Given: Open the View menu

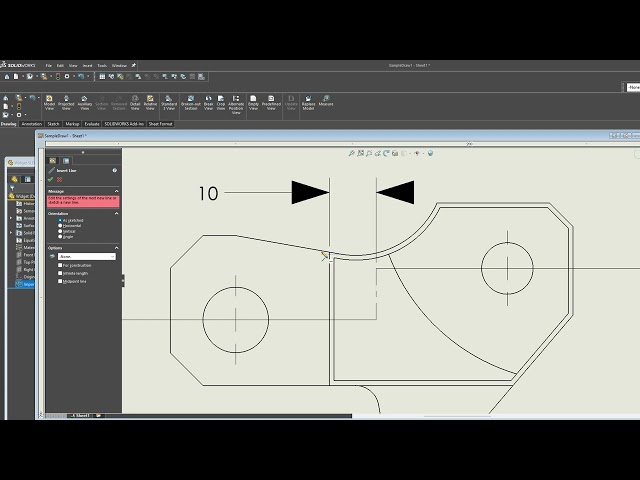Looking at the screenshot, I should [x=73, y=66].
